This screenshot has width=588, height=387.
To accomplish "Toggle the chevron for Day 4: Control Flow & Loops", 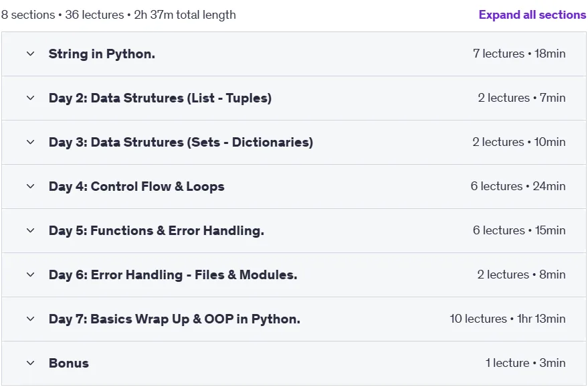I will pos(30,187).
